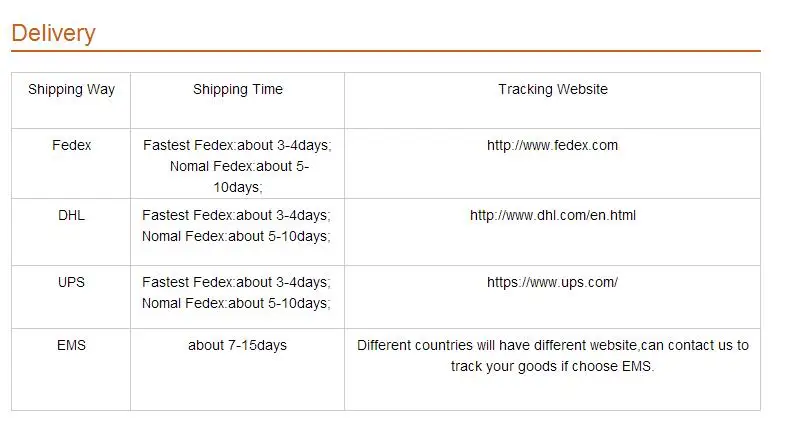Select the Tracking Website column header
The image size is (785, 439).
pyautogui.click(x=553, y=89)
